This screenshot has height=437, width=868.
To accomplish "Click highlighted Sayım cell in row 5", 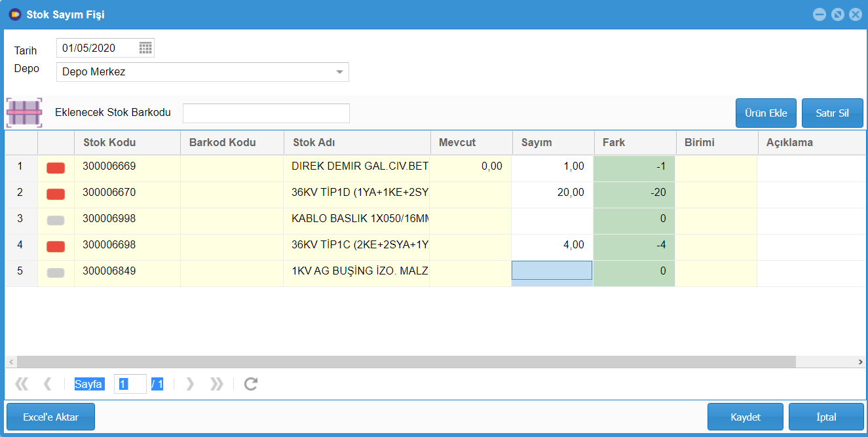I will 552,271.
